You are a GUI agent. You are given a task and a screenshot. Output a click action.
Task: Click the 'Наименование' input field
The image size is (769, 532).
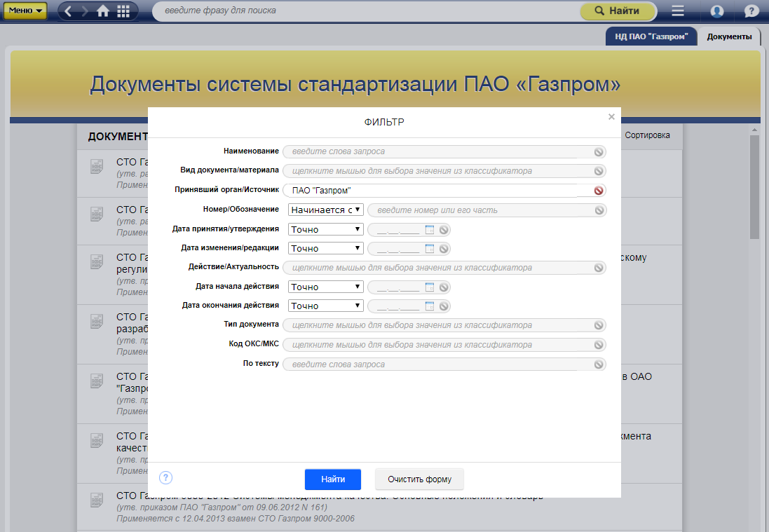(x=438, y=151)
